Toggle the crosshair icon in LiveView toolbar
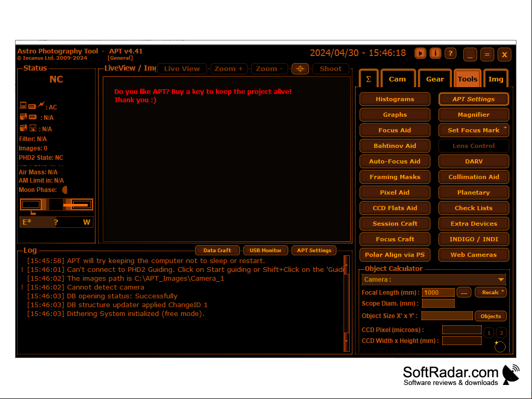 click(300, 68)
